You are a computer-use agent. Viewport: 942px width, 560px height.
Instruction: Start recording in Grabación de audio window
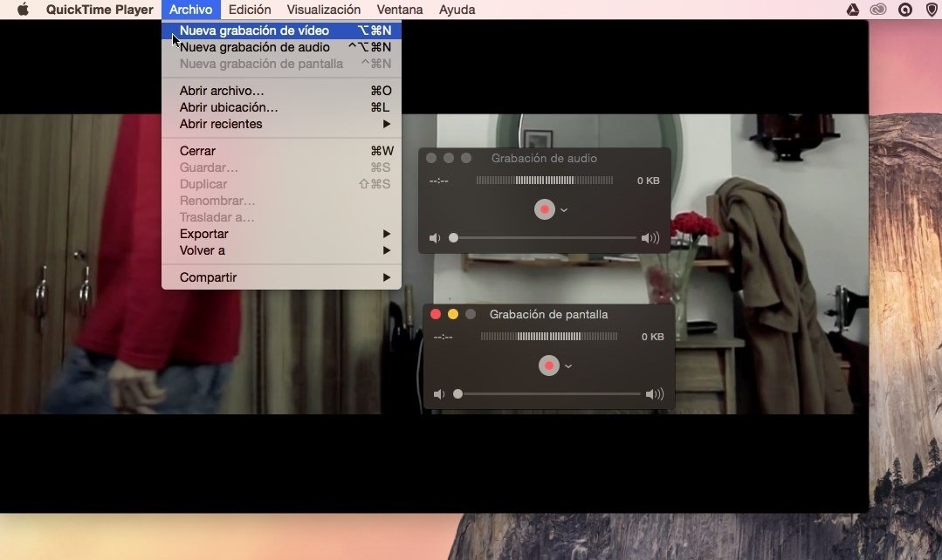[544, 209]
